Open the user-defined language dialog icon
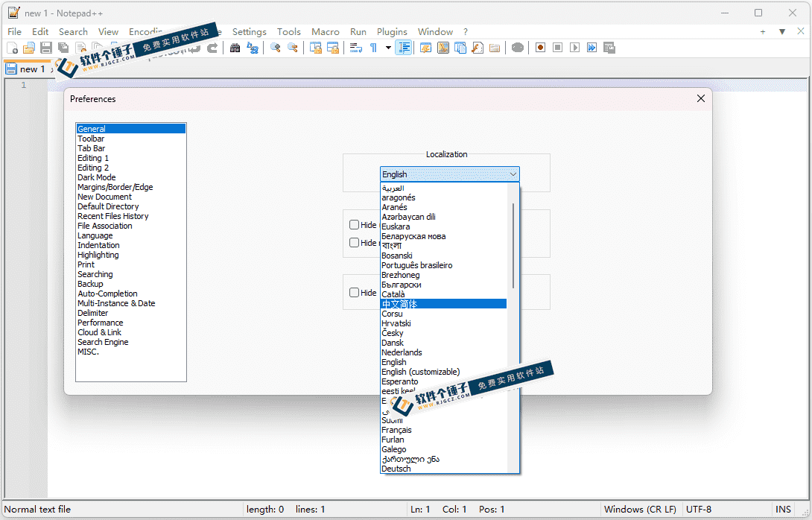The width and height of the screenshot is (812, 520). 425,48
